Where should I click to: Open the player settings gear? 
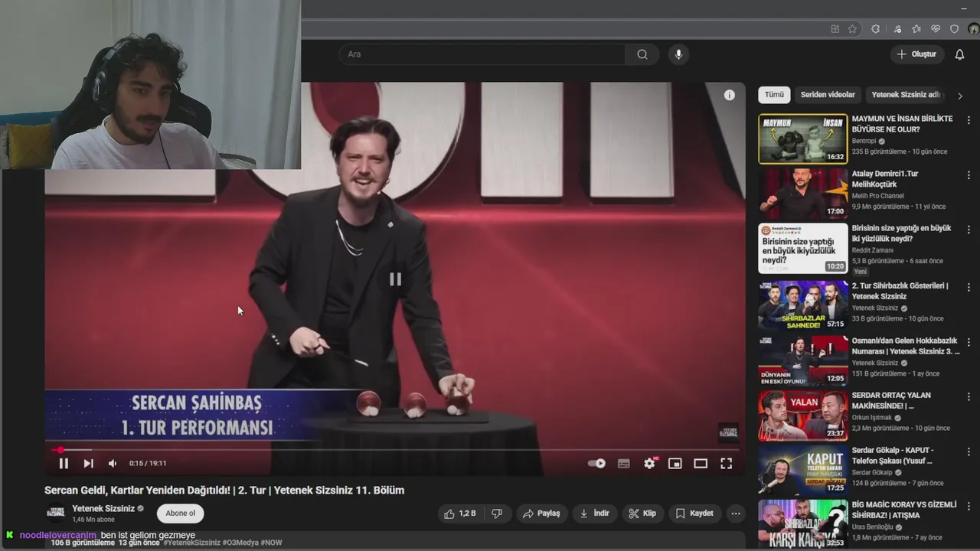pos(650,463)
